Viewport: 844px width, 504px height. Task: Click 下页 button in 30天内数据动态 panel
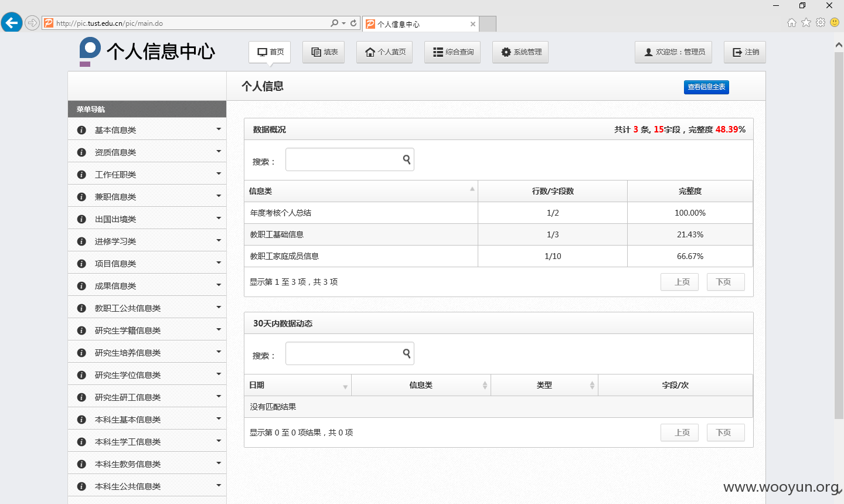pos(726,433)
